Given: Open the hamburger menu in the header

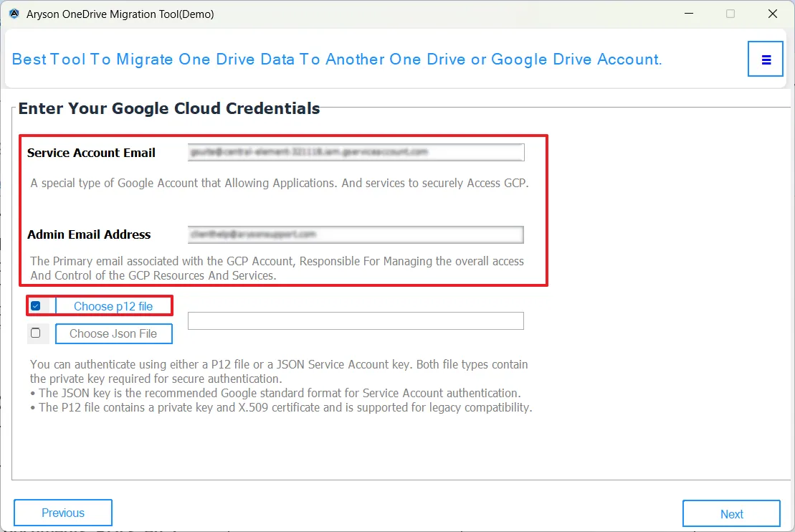Looking at the screenshot, I should [x=766, y=60].
